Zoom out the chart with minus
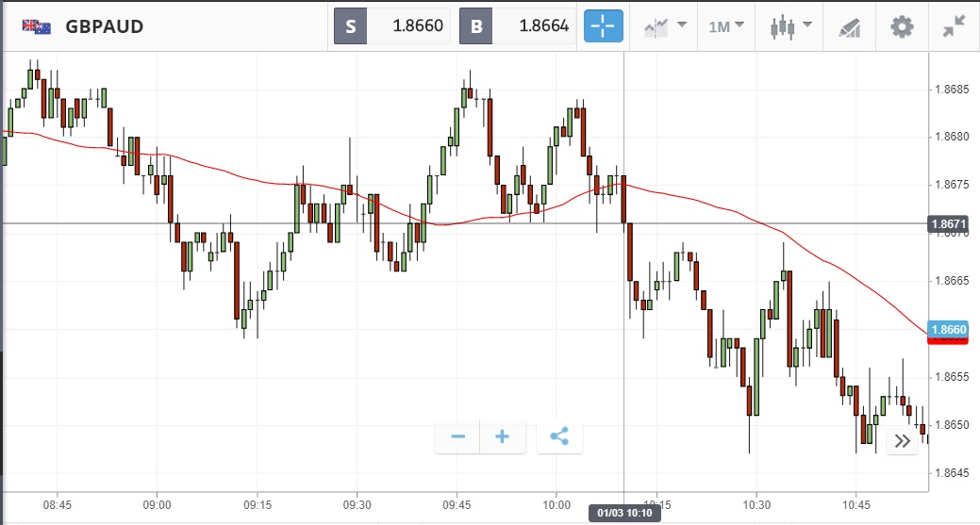This screenshot has width=980, height=525. [458, 437]
